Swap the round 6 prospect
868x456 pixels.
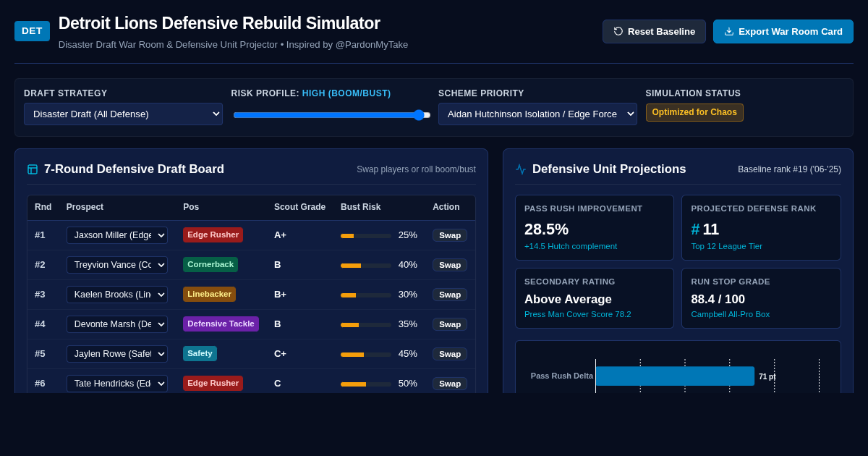coord(450,384)
